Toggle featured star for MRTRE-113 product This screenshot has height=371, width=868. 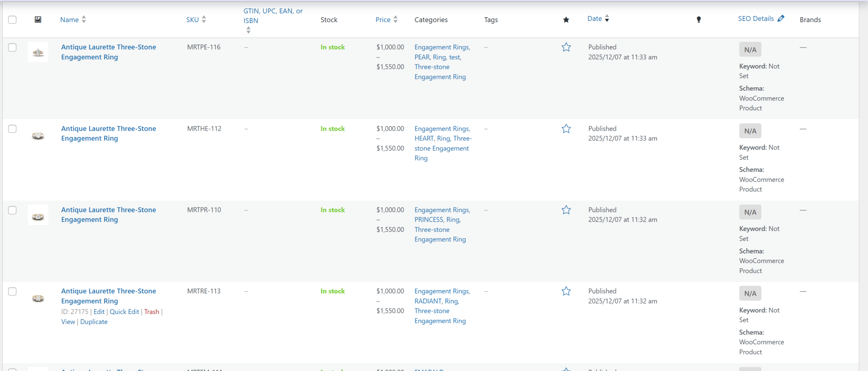tap(566, 291)
